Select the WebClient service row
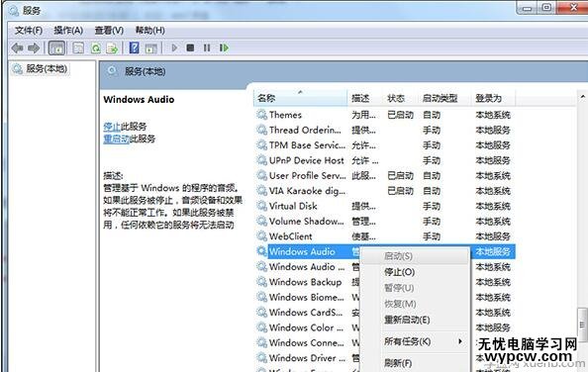 pyautogui.click(x=385, y=236)
